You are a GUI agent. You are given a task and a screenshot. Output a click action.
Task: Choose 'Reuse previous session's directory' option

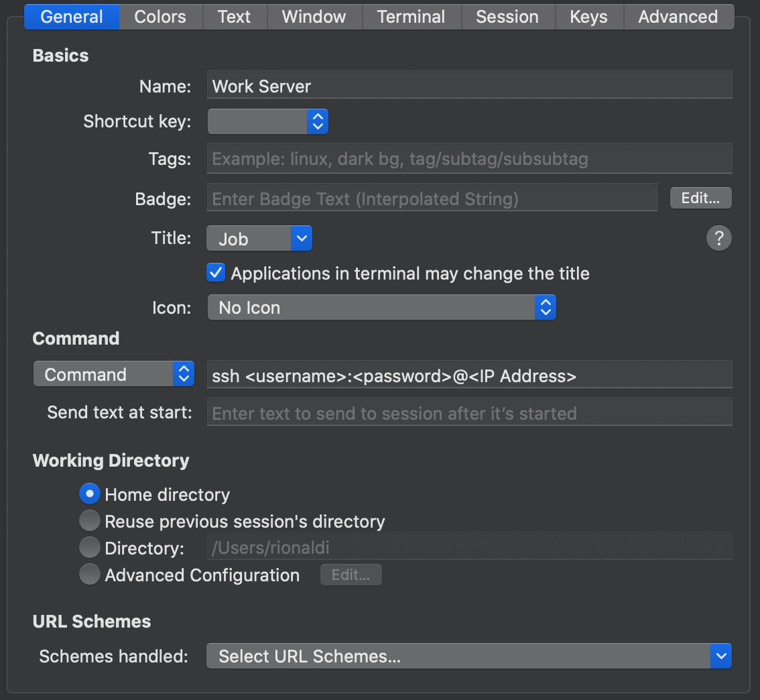(x=90, y=521)
